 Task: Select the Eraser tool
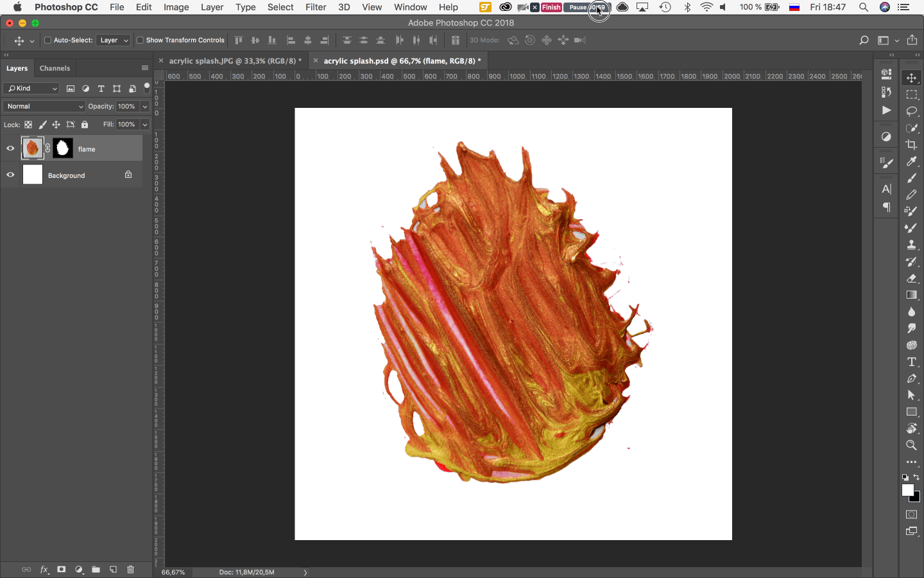(x=911, y=278)
